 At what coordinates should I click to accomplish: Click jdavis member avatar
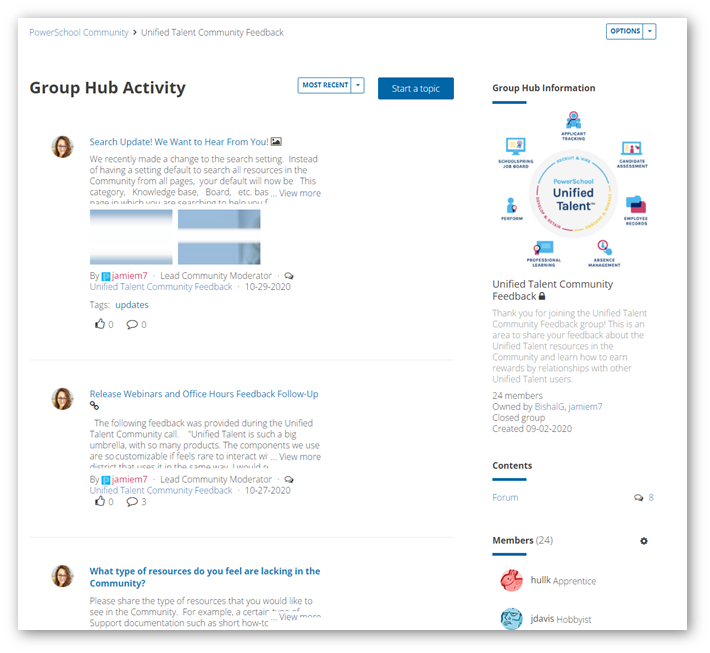512,619
